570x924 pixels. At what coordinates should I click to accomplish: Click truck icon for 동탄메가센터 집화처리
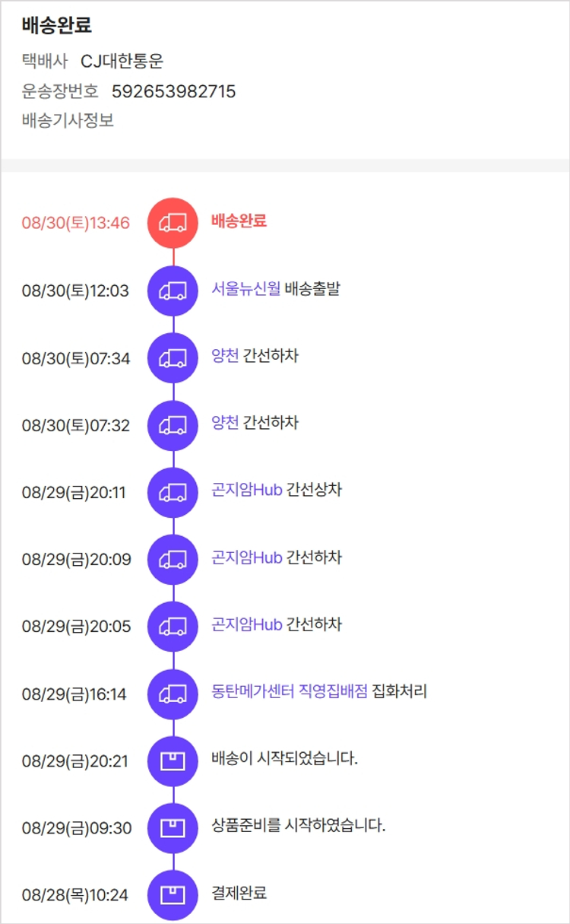pyautogui.click(x=173, y=694)
